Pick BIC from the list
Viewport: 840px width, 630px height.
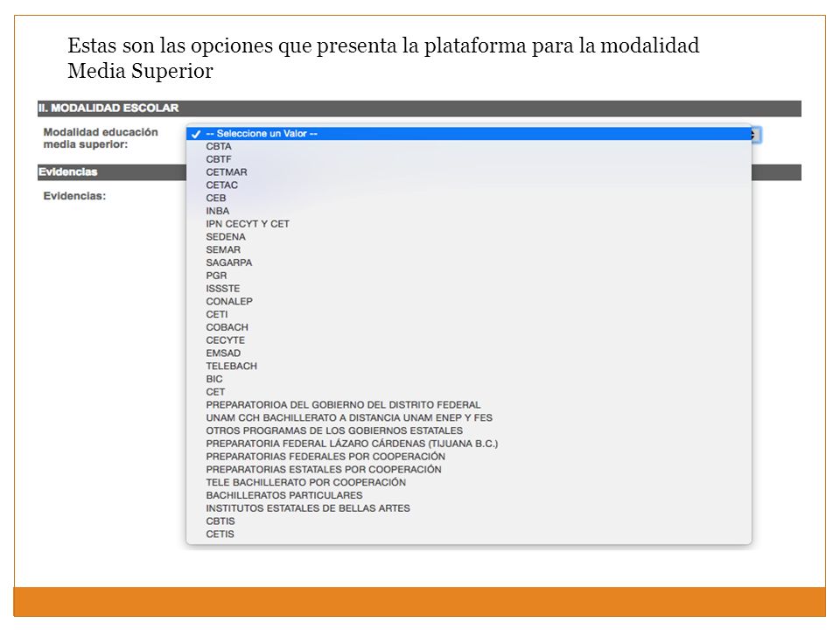click(x=469, y=379)
